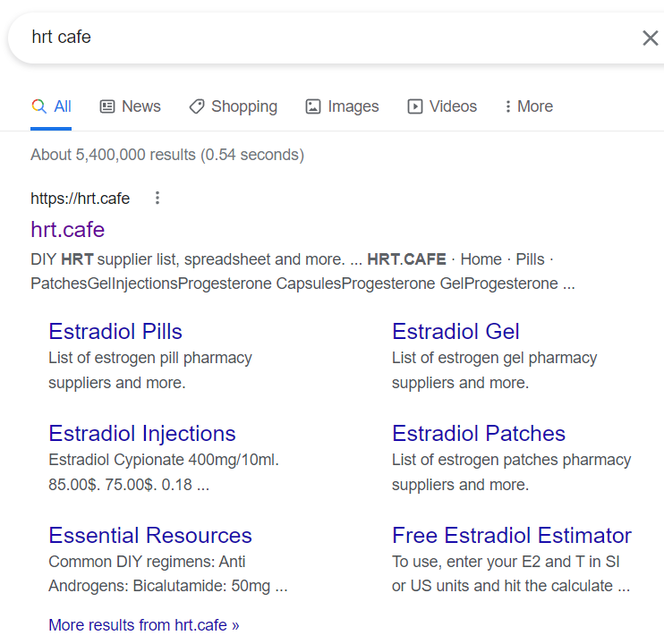Click the newspaper icon beside News
The height and width of the screenshot is (644, 664).
107,106
